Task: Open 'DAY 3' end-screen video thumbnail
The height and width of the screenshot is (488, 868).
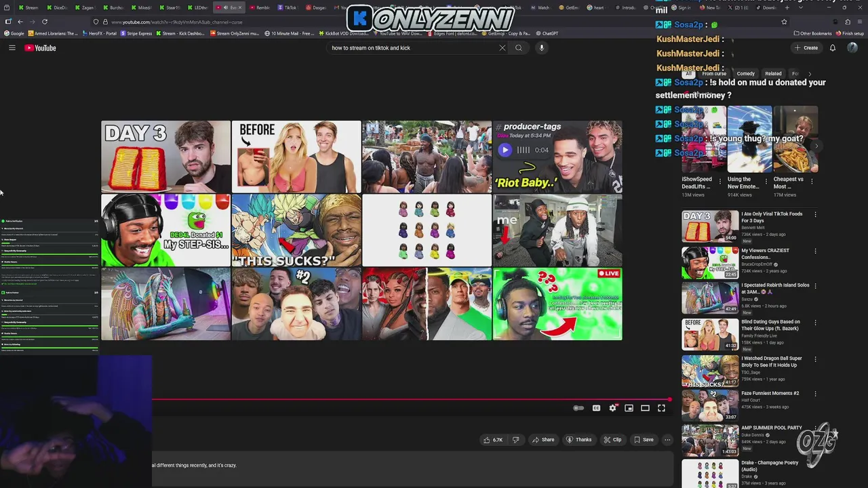Action: click(x=166, y=157)
